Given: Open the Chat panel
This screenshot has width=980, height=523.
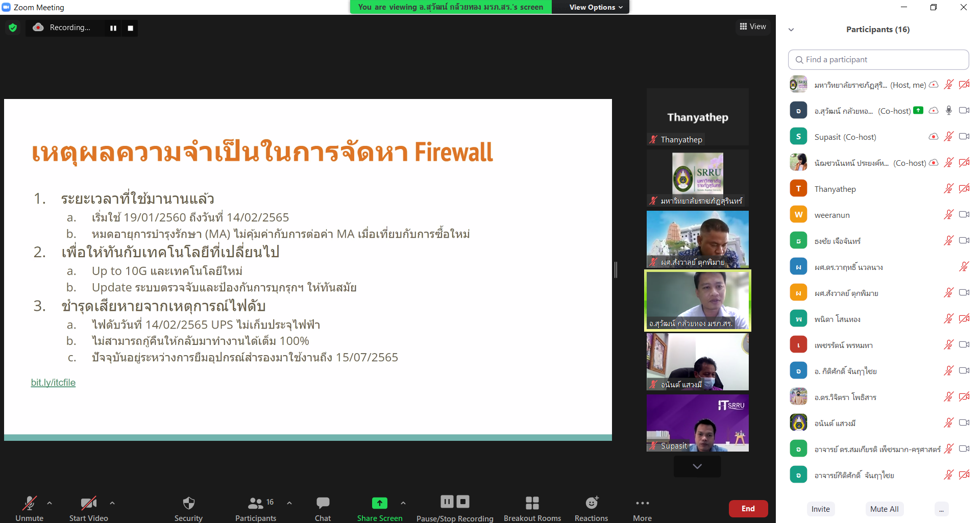Looking at the screenshot, I should pos(323,508).
